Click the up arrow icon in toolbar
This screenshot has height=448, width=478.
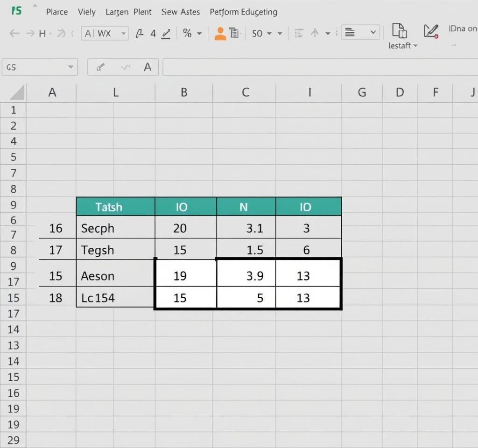pyautogui.click(x=315, y=33)
